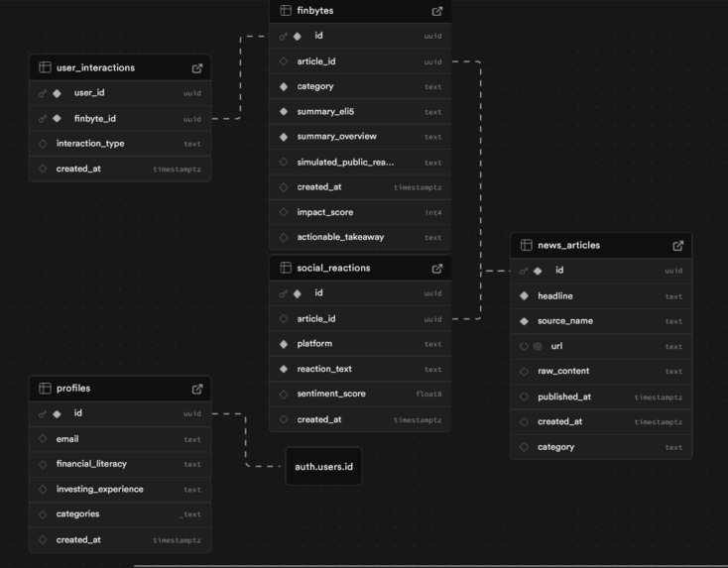Click published_at column in news_articles
Image resolution: width=728 pixels, height=568 pixels.
(x=601, y=397)
